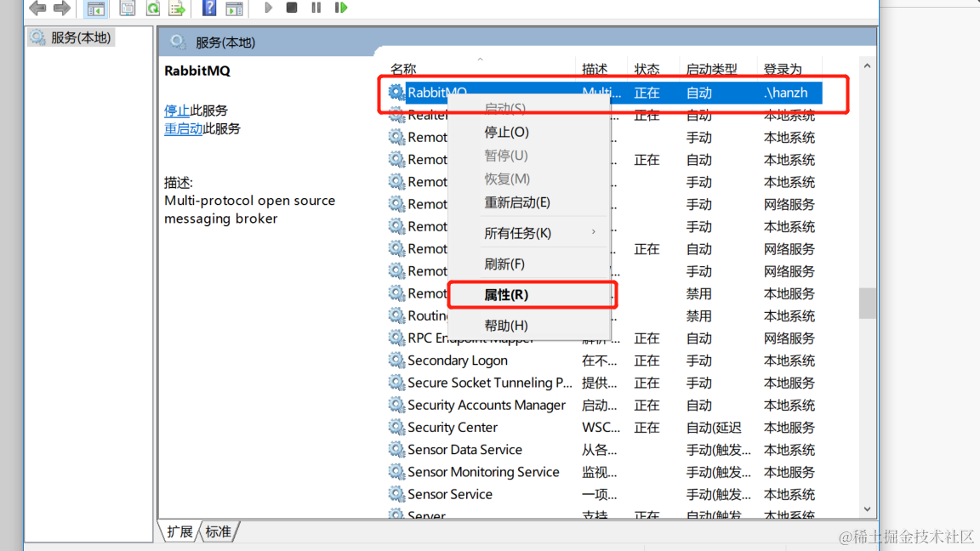
Task: Open the properties sheet toolbar icon
Action: (x=127, y=9)
